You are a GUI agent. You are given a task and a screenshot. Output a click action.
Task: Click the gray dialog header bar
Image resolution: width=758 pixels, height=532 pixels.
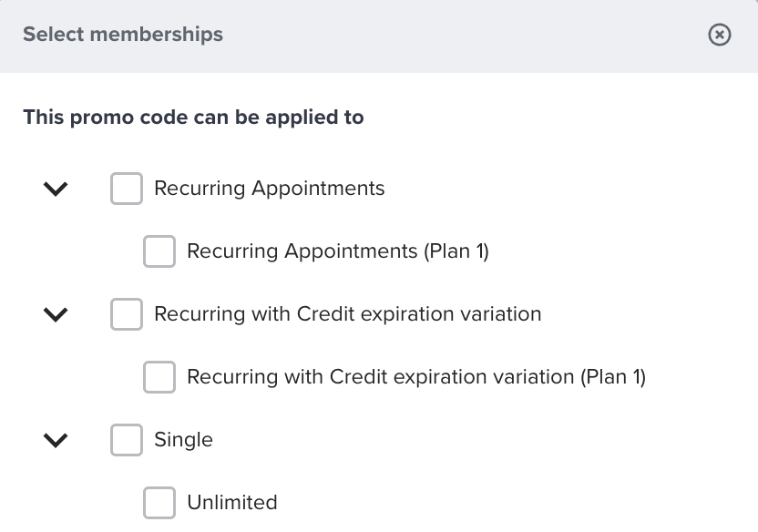coord(456,36)
